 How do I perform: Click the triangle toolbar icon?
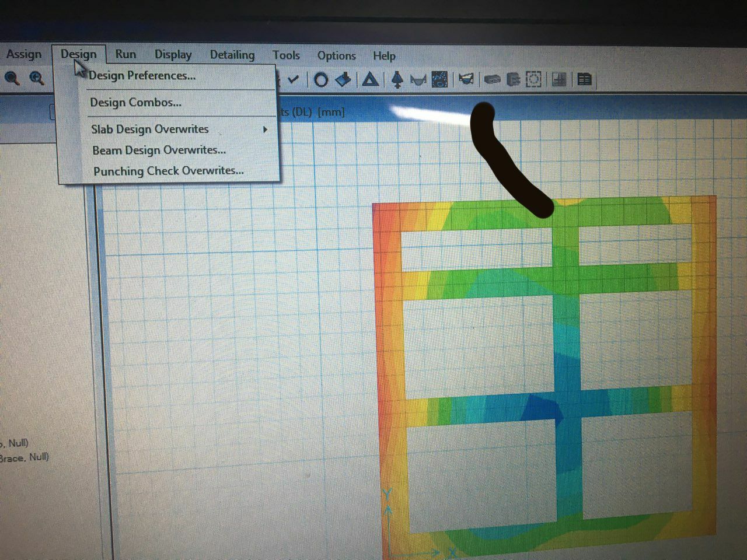[370, 79]
